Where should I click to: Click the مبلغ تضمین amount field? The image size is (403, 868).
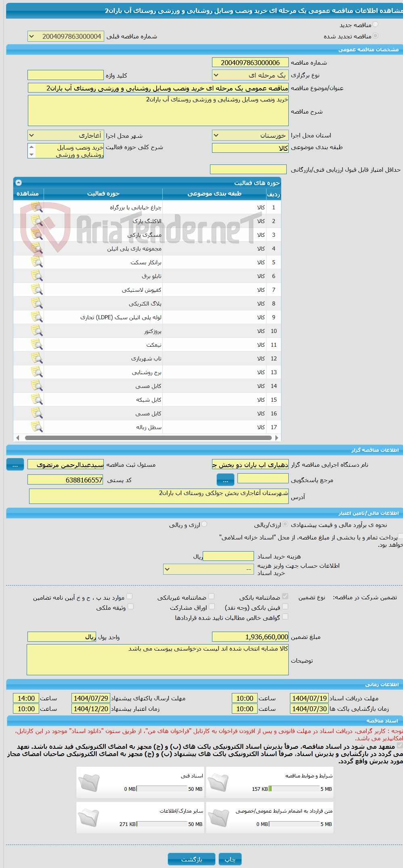[250, 637]
